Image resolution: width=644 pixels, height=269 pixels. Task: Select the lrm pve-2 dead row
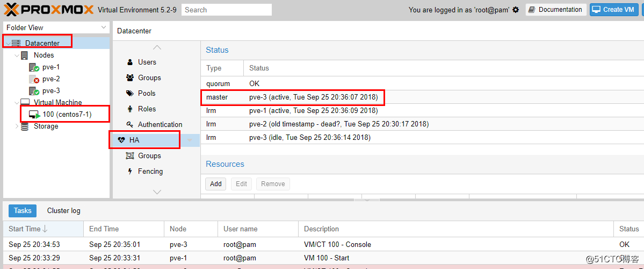pyautogui.click(x=422, y=124)
